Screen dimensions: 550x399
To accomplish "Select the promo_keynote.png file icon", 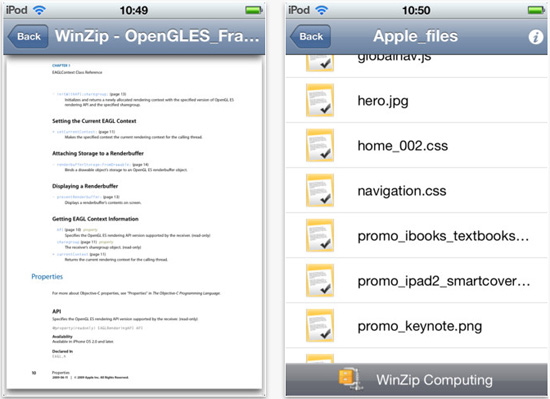I will (x=320, y=326).
